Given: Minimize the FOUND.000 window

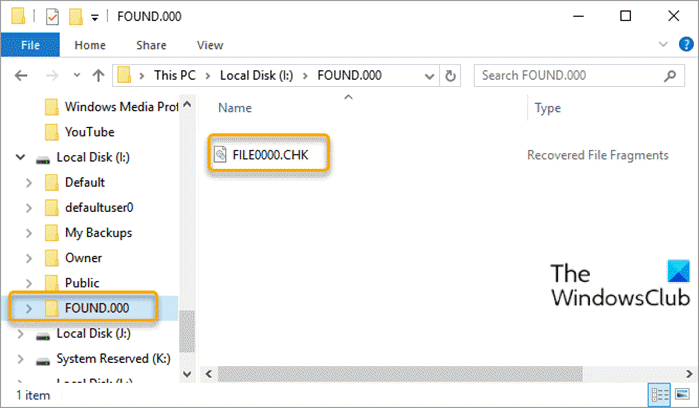Looking at the screenshot, I should (x=579, y=17).
